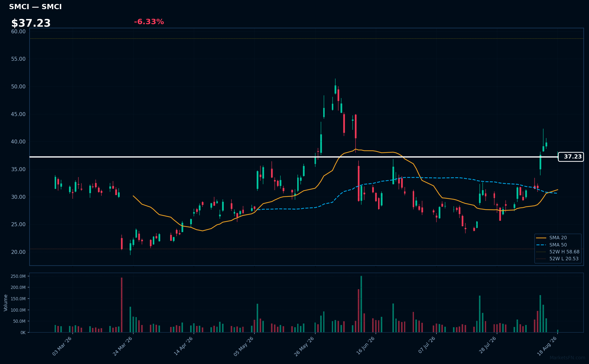
Task: Click the tallest green volume bar in June
Action: pos(361,304)
